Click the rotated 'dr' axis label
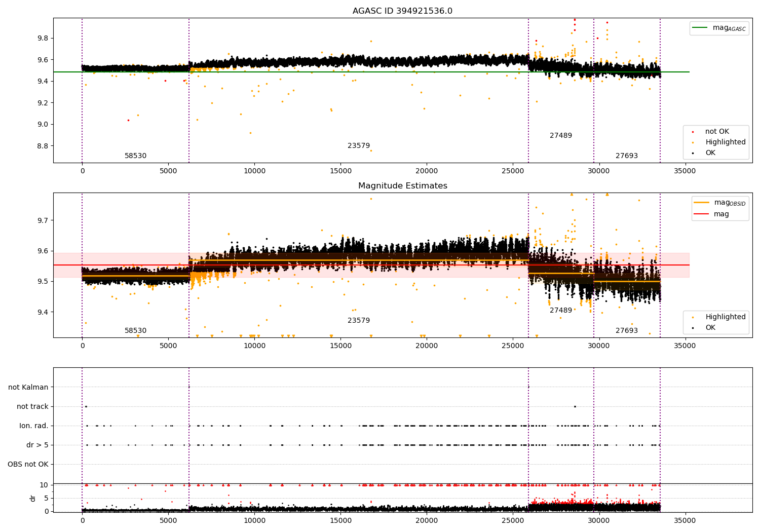760x532 pixels. 33,498
